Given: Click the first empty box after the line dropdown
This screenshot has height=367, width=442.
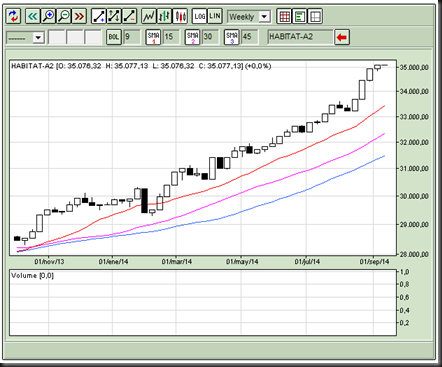Looking at the screenshot, I should click(57, 37).
